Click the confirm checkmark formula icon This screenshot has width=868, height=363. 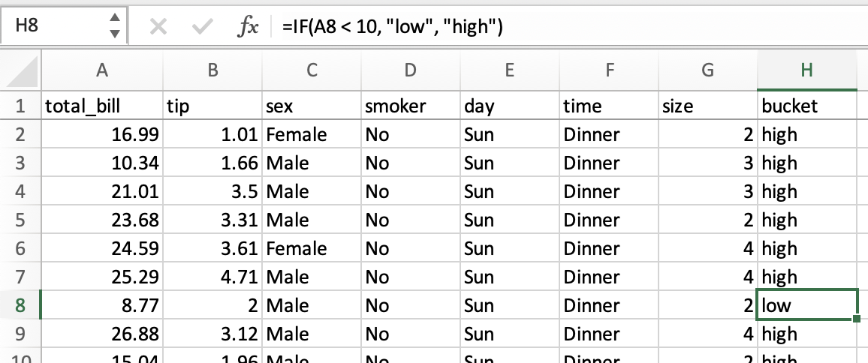pos(201,27)
